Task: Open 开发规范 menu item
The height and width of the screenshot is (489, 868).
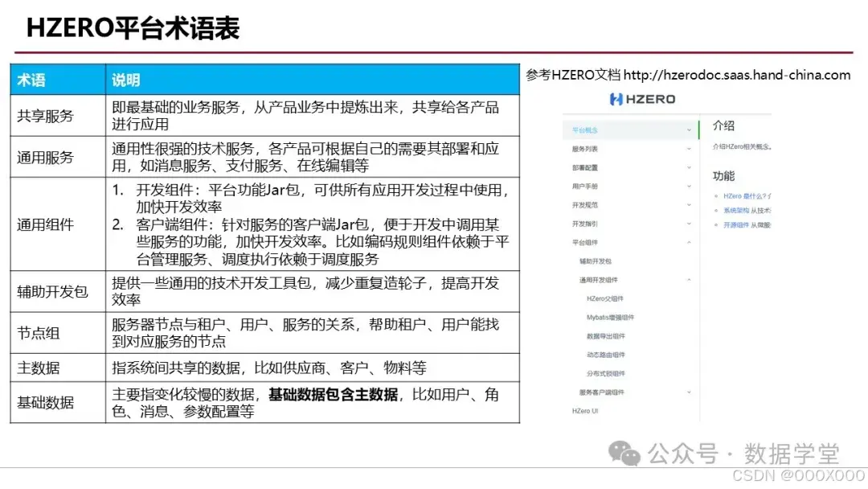Action: point(584,205)
